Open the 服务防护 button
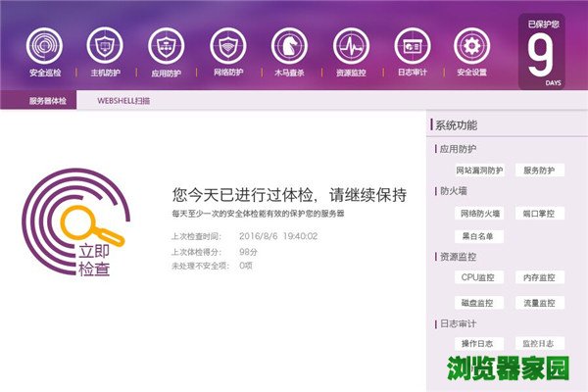This screenshot has height=392, width=588. coord(539,171)
